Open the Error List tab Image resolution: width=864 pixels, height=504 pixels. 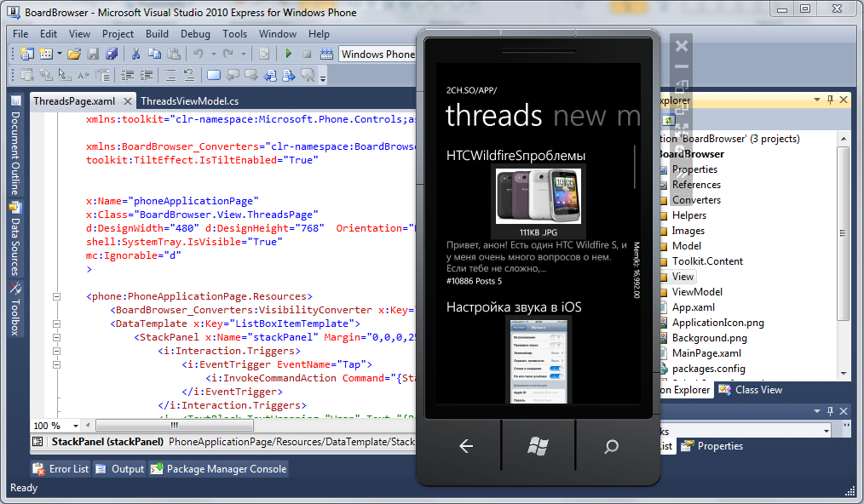61,469
